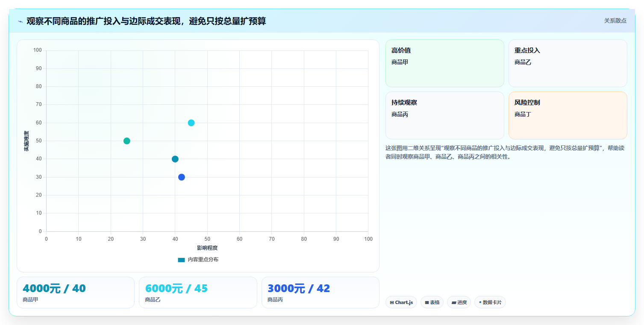Open the 高价值 商品甲 card

point(445,63)
